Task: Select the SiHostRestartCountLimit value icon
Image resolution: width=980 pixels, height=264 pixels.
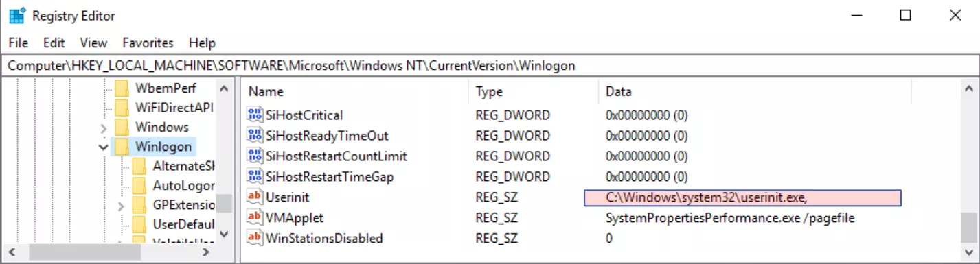Action: 255,156
